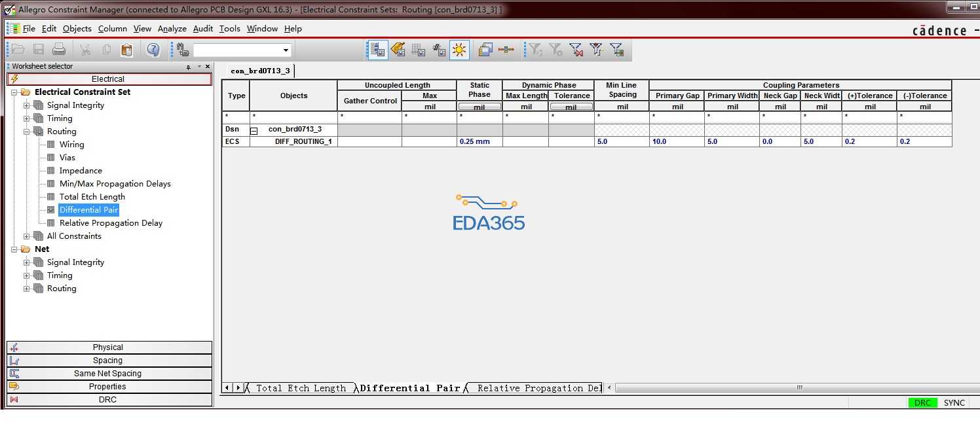
Task: Select Min/Max Propagation Delays worksheet
Action: [x=115, y=184]
